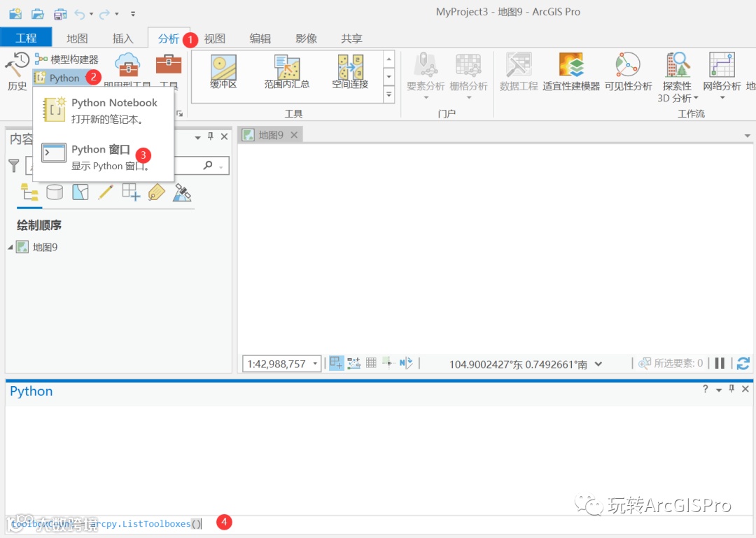Collapse the 地图9 tree node

point(10,247)
